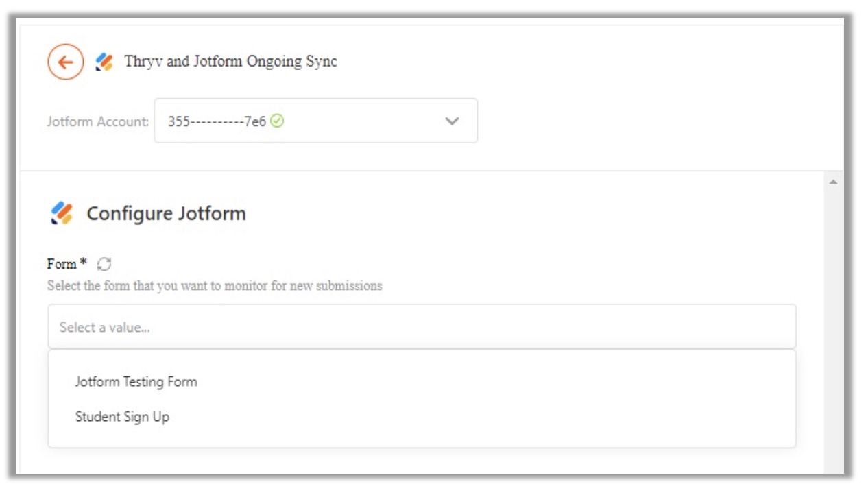Click the Jotform logo beside the sync title
Screen dimensions: 868x495
(x=104, y=62)
